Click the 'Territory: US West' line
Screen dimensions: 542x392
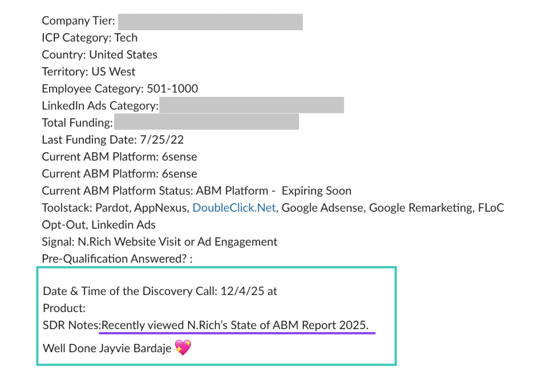pos(88,72)
